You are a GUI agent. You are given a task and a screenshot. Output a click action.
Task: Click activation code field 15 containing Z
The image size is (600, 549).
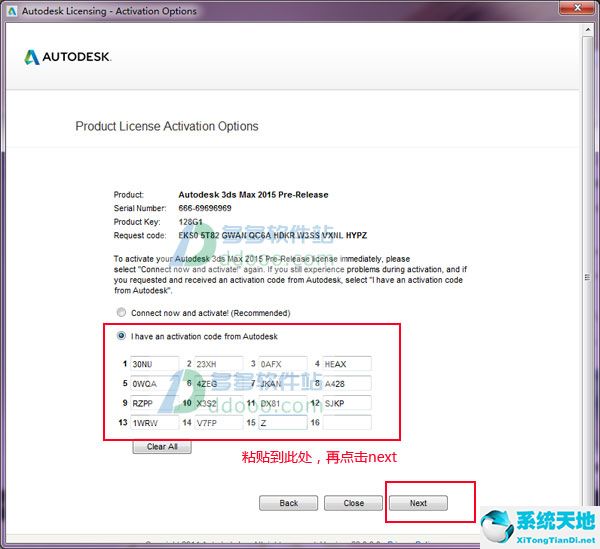click(x=283, y=423)
